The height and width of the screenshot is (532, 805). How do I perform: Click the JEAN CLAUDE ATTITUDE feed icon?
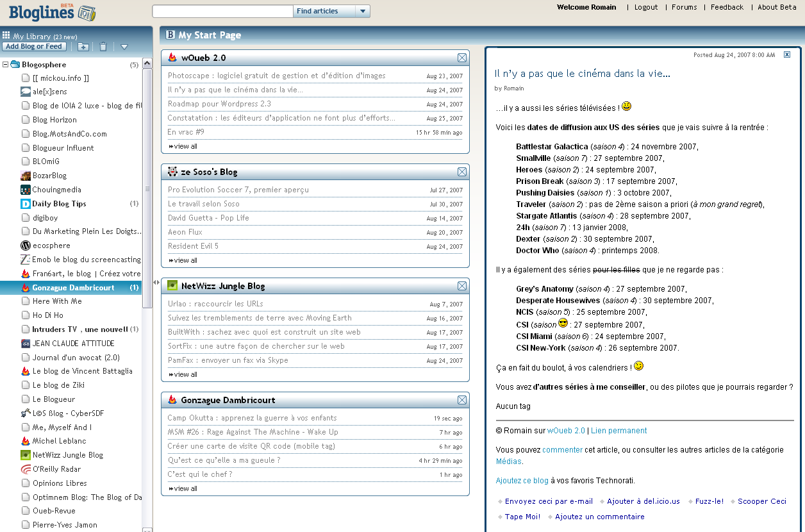26,344
